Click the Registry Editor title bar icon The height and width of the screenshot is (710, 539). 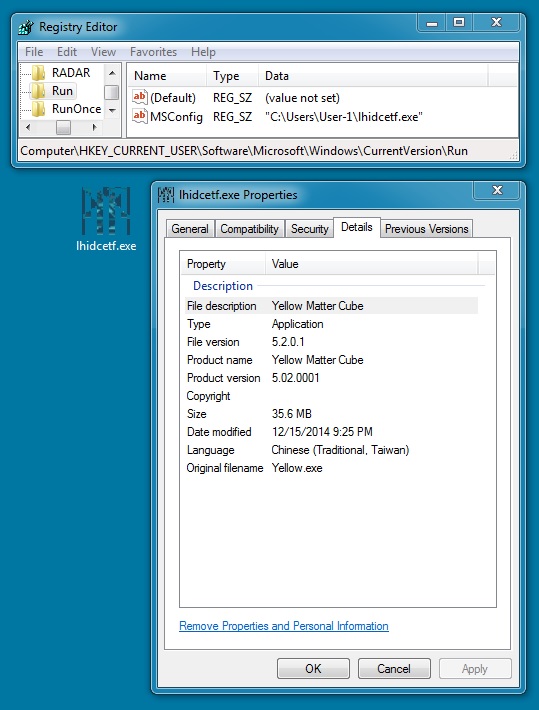[26, 27]
